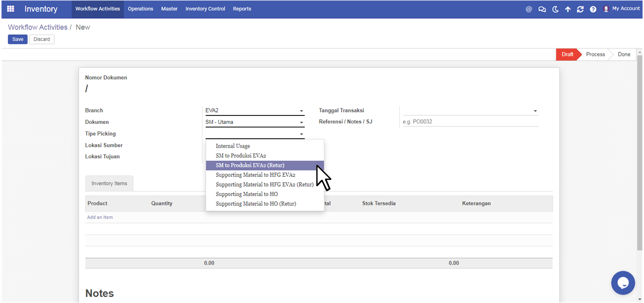Select 'SM to Produksi EVA2 (Retur)' option
The height and width of the screenshot is (303, 644).
(x=250, y=165)
